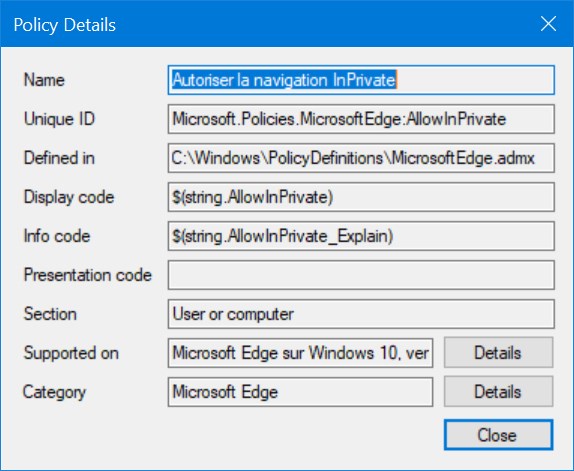Image resolution: width=574 pixels, height=471 pixels.
Task: Click the 'Policy Details' window title
Action: point(64,25)
